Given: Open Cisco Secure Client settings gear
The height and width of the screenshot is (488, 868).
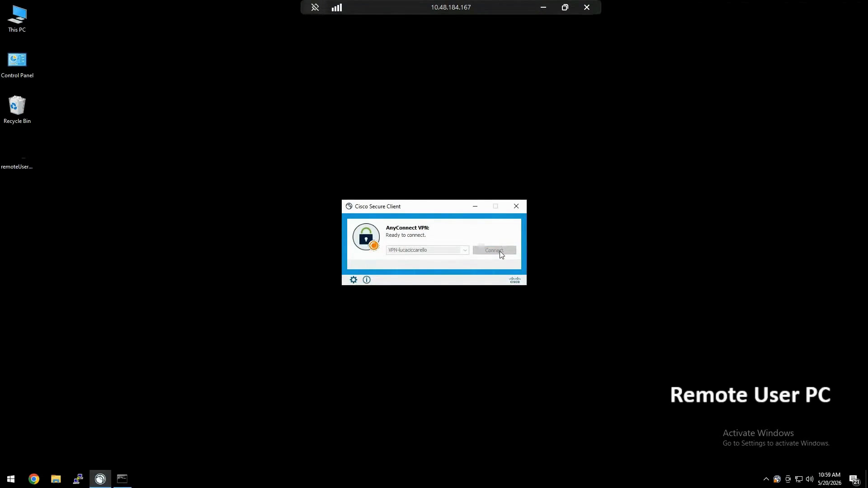Looking at the screenshot, I should [x=354, y=280].
